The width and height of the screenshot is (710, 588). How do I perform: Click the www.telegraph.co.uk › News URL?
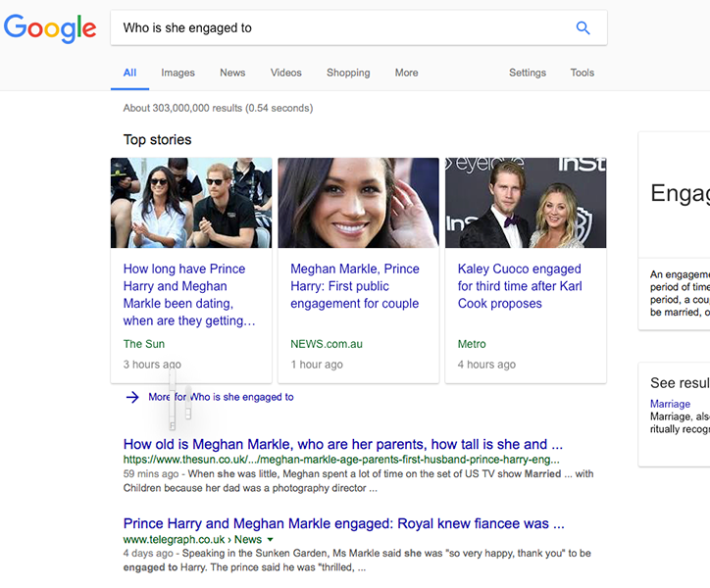192,540
